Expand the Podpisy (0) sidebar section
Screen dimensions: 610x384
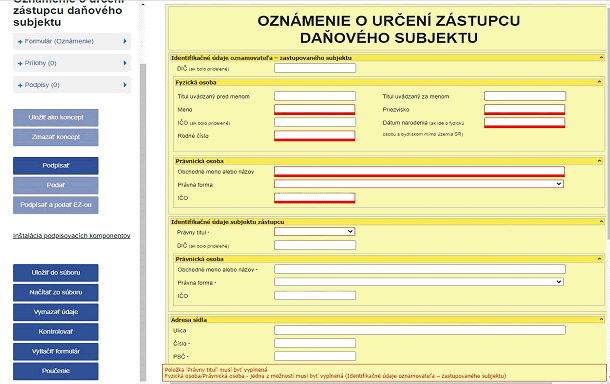(72, 85)
